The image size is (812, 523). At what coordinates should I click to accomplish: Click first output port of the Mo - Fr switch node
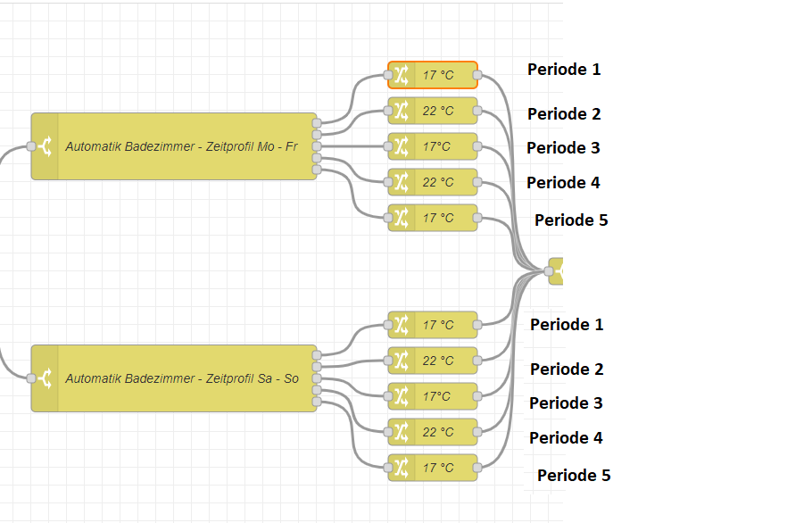317,123
